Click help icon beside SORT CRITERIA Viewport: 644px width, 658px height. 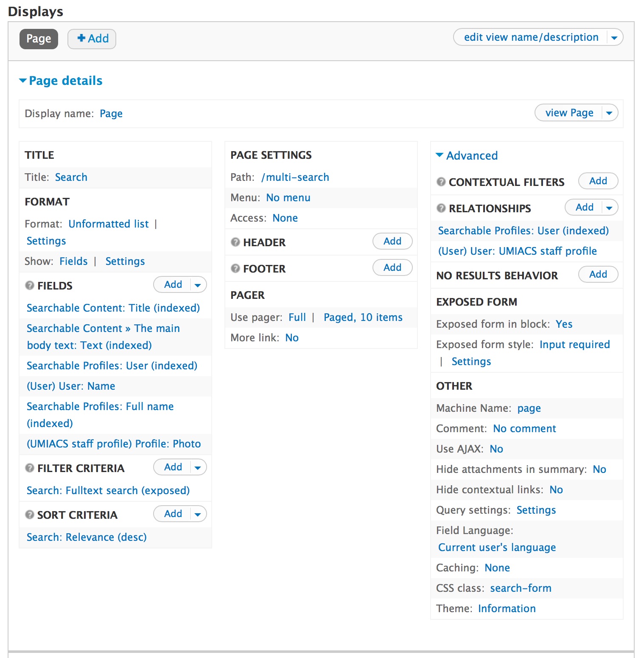[x=30, y=515]
